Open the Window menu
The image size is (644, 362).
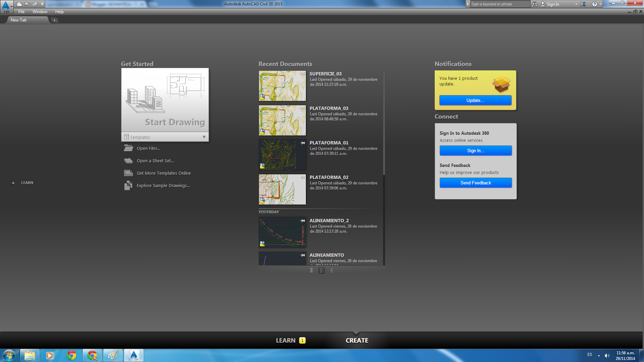pos(40,12)
